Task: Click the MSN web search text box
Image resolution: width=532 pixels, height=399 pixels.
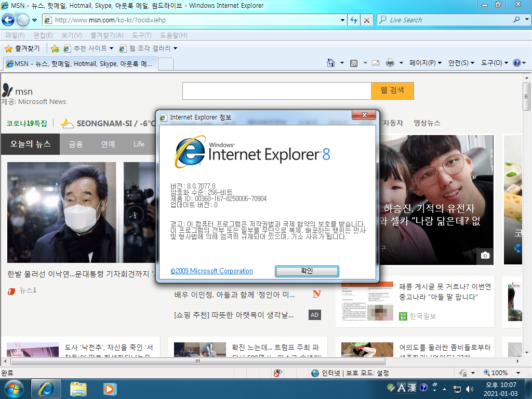Action: pos(276,91)
